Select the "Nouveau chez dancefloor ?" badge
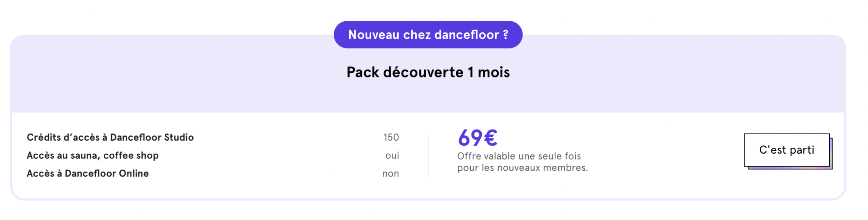 pyautogui.click(x=428, y=35)
